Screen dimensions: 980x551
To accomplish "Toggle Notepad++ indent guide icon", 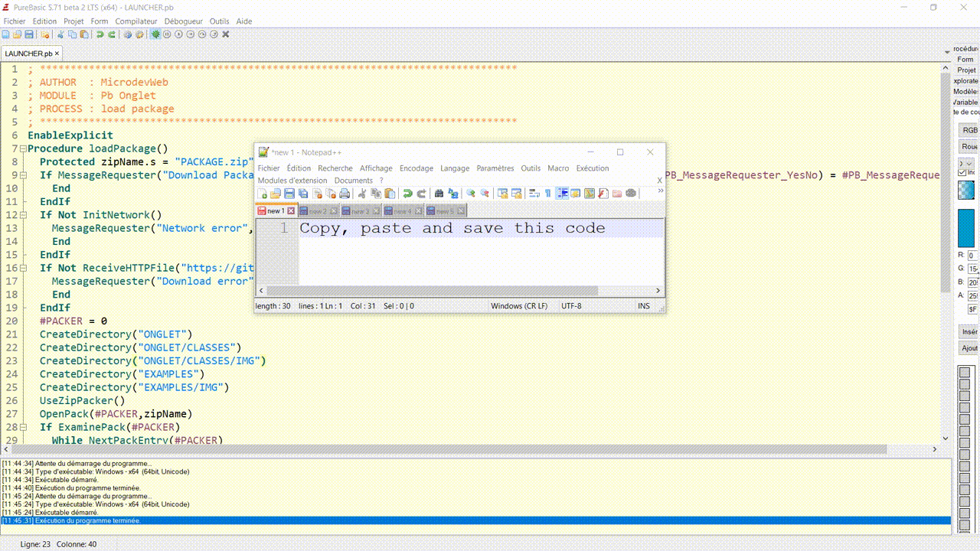I will coord(563,194).
